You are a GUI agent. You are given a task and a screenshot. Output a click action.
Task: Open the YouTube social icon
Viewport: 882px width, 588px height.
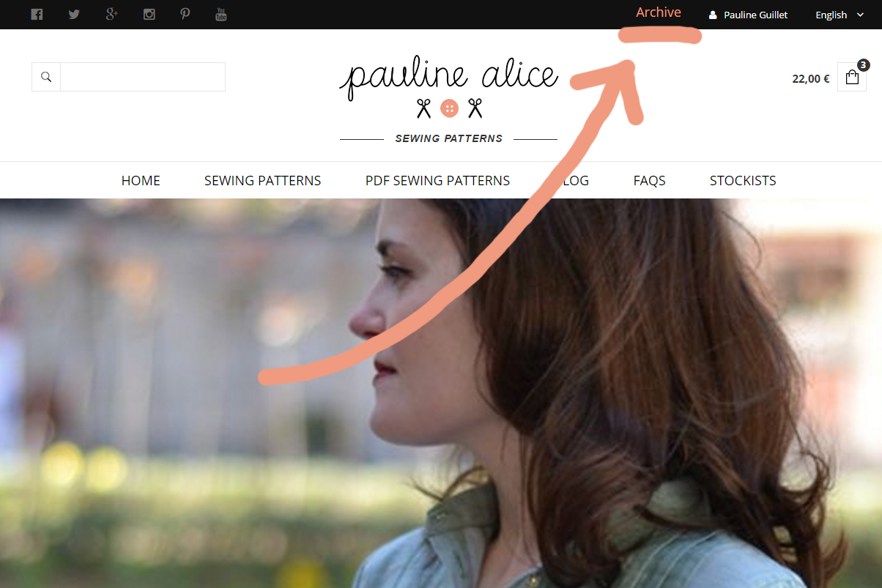pos(221,14)
